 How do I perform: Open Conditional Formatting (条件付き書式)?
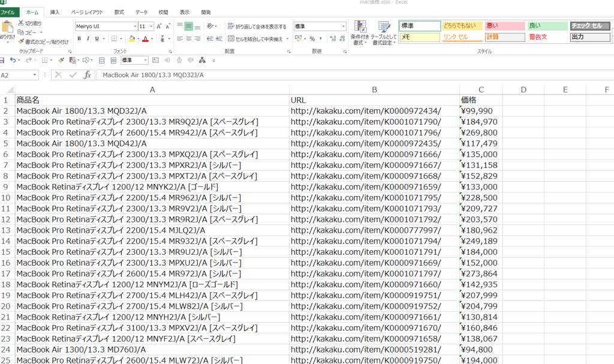click(360, 33)
